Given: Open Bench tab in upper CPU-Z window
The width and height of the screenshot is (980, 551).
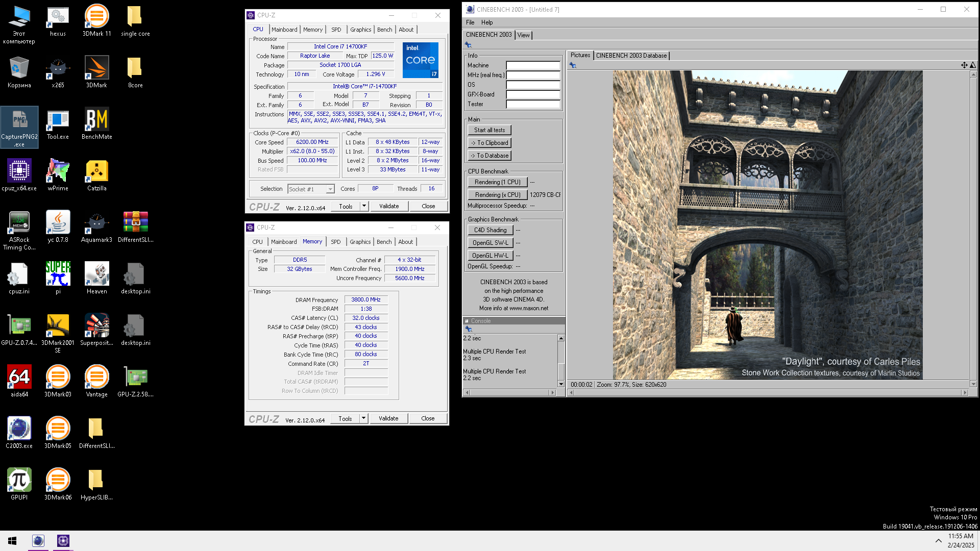Looking at the screenshot, I should tap(385, 30).
